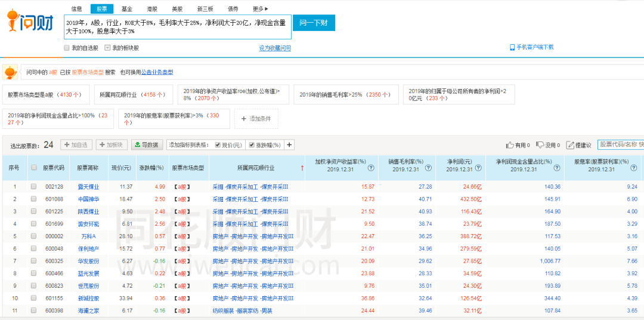Click the 股票代码 column header

pyautogui.click(x=54, y=168)
